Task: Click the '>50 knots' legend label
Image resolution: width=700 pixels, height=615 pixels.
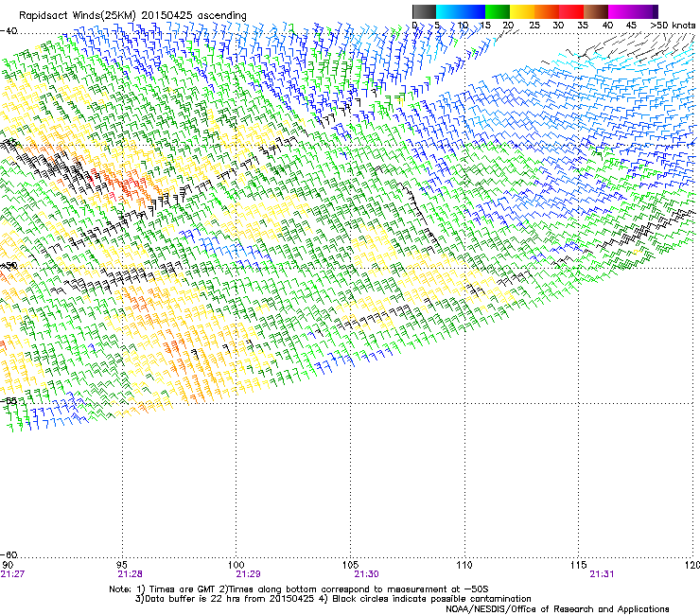Action: (x=673, y=25)
